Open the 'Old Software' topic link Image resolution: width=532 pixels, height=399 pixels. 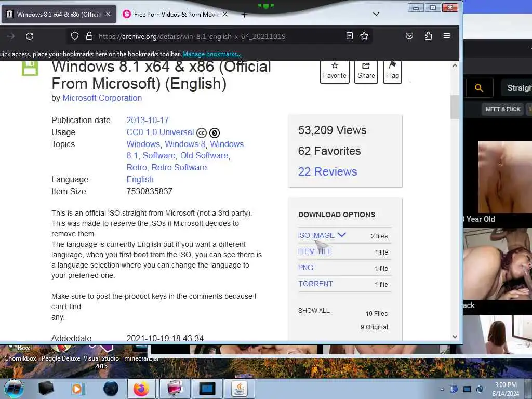[x=204, y=155]
